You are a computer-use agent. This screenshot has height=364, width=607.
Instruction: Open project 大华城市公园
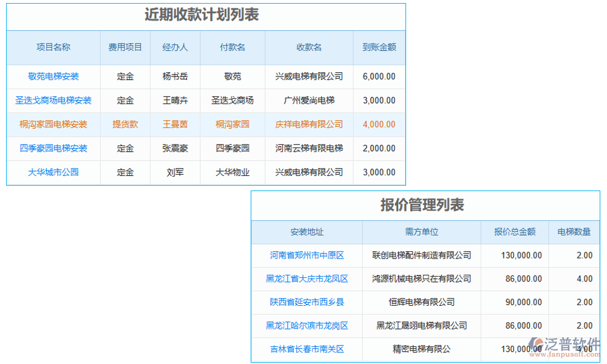[53, 172]
